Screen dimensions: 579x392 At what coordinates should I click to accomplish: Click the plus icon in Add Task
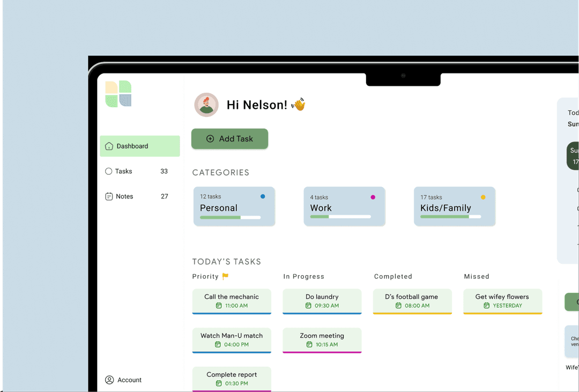click(x=210, y=139)
